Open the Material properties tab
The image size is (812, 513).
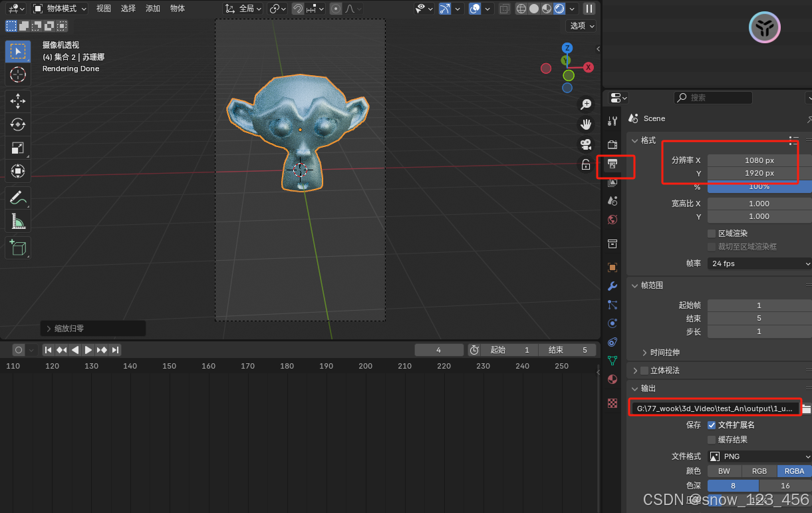pyautogui.click(x=612, y=379)
